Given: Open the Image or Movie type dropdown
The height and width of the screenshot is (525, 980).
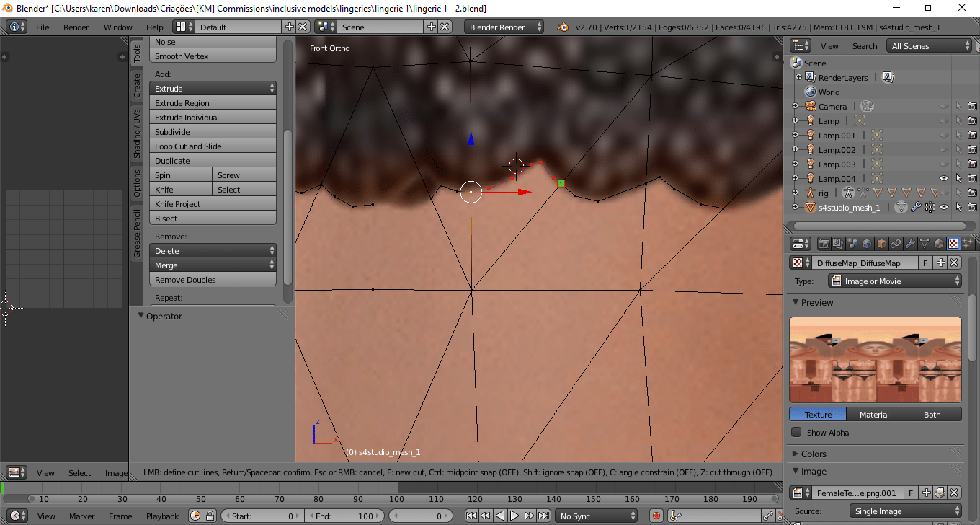Looking at the screenshot, I should tap(894, 281).
